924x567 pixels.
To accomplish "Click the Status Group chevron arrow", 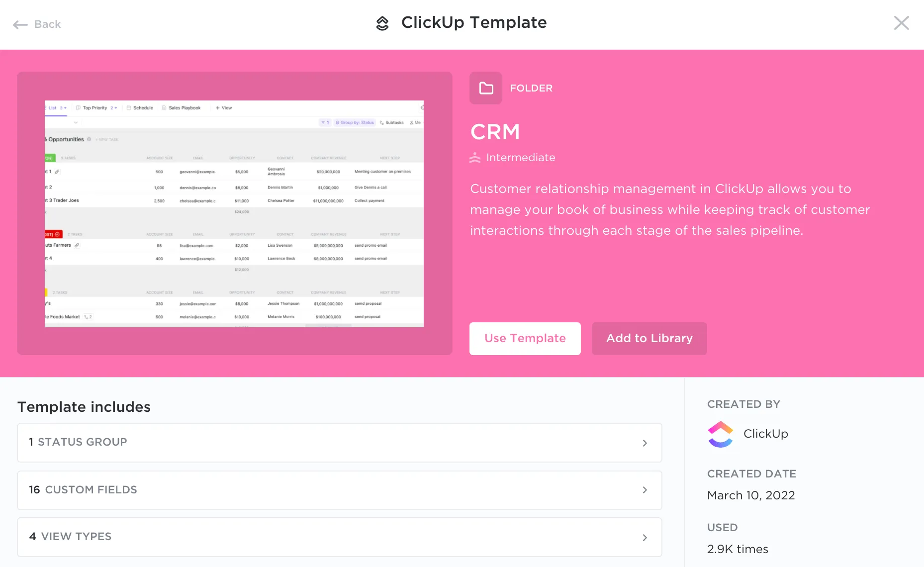I will coord(645,443).
